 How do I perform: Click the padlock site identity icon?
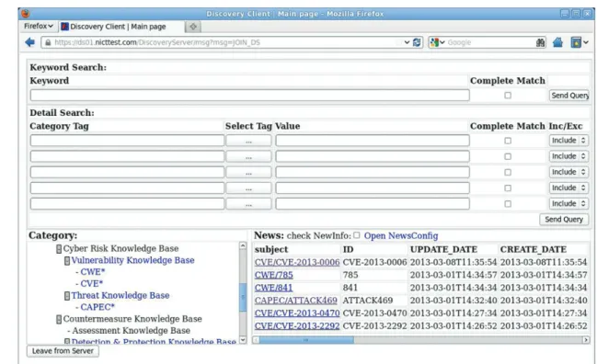click(48, 42)
